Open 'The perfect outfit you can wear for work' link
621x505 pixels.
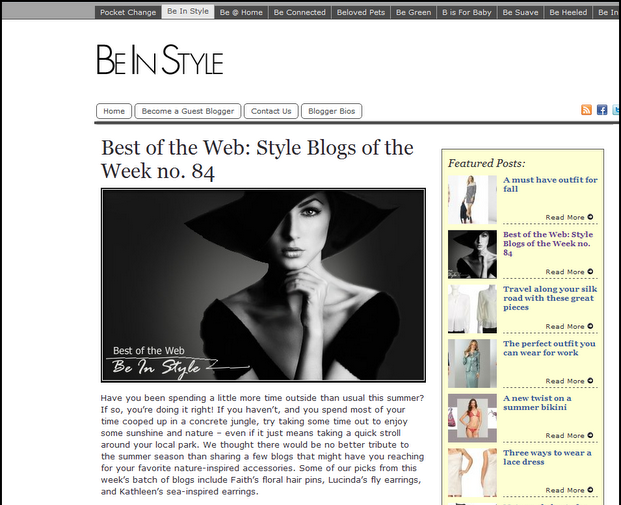pos(549,348)
